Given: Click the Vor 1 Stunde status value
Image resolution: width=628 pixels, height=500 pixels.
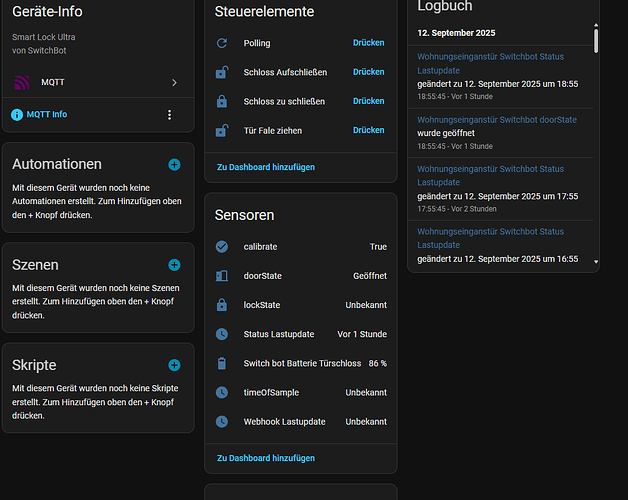Looking at the screenshot, I should [x=362, y=334].
